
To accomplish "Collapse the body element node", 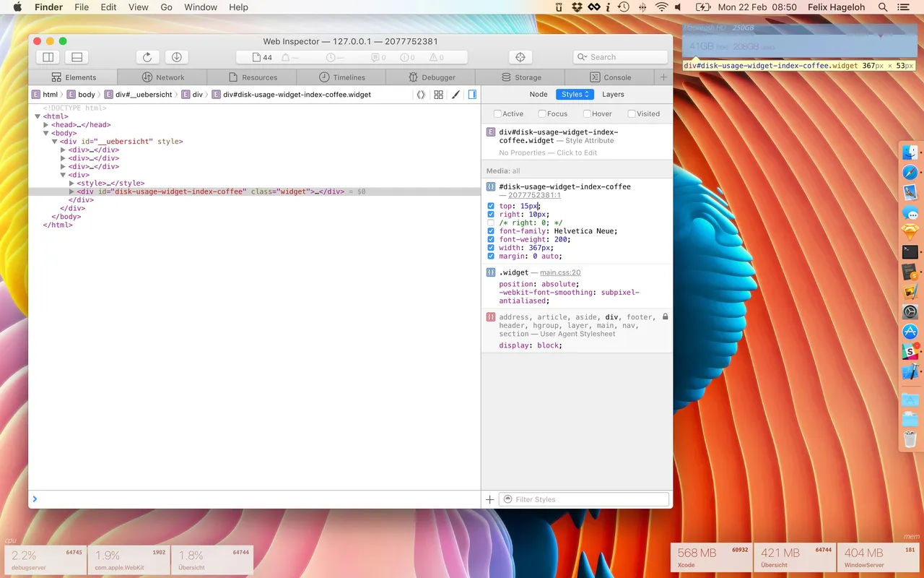I will point(46,134).
